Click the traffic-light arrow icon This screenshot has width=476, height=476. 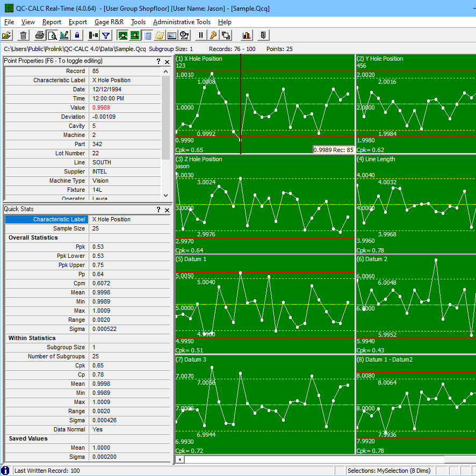(x=93, y=35)
